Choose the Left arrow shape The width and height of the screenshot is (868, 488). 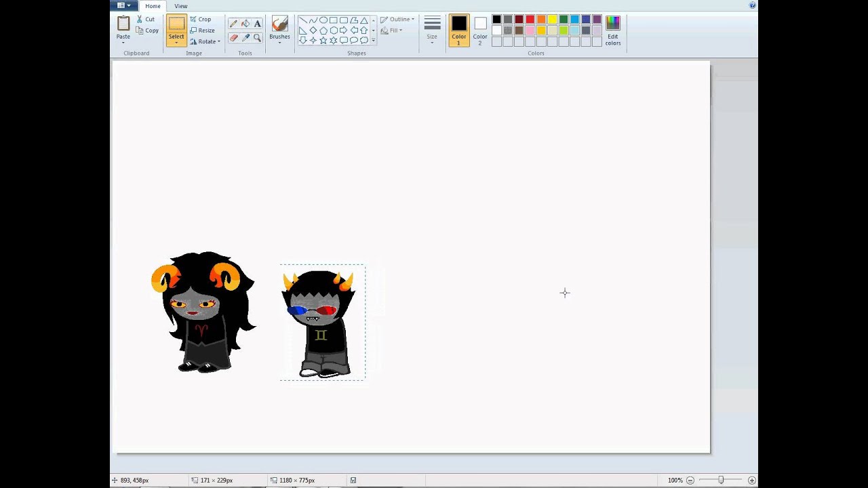[x=354, y=30]
